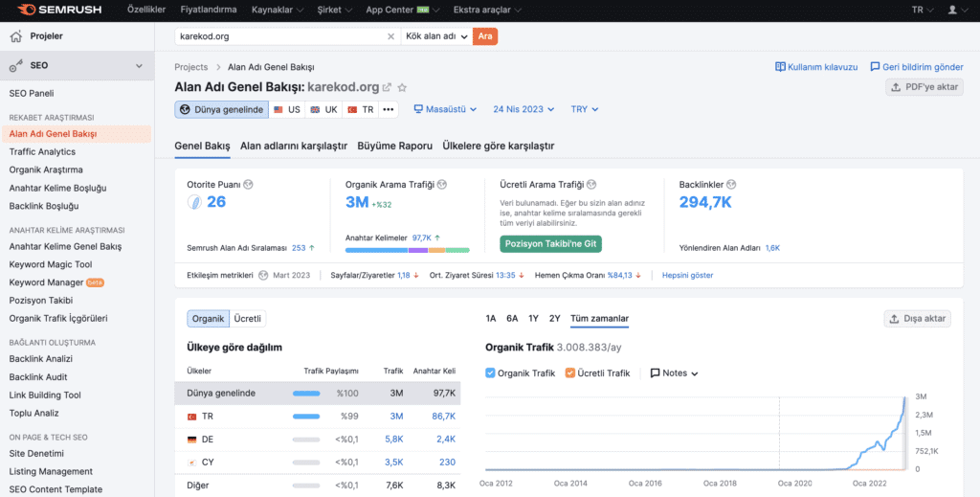Click the Germany flag in DE row
The height and width of the screenshot is (497, 980).
point(191,440)
